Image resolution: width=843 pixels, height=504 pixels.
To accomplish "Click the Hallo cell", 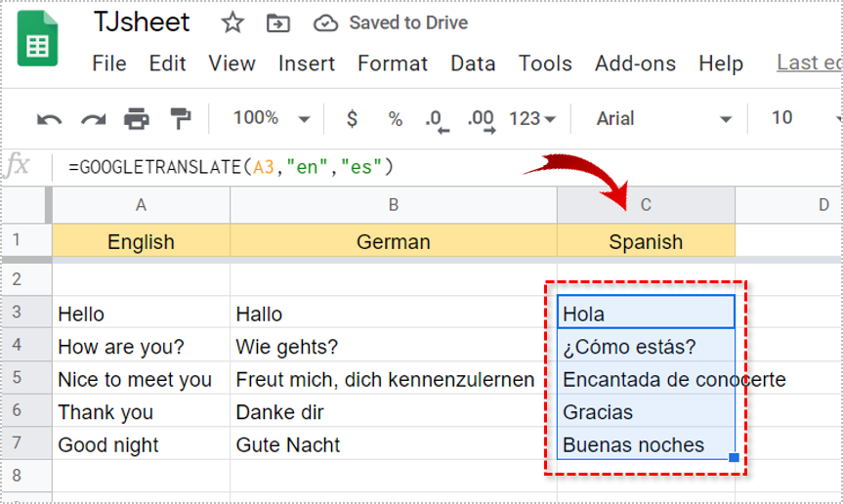I will 394,313.
